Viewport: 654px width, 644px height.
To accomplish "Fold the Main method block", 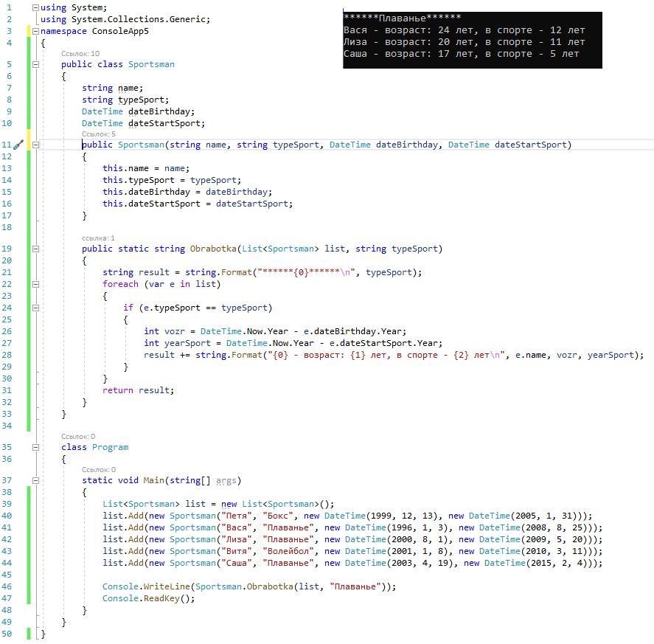I will [x=35, y=480].
